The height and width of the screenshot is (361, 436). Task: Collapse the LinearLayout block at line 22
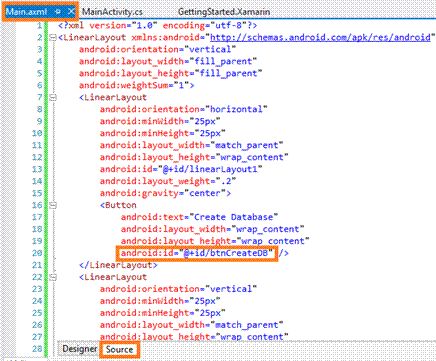53,277
